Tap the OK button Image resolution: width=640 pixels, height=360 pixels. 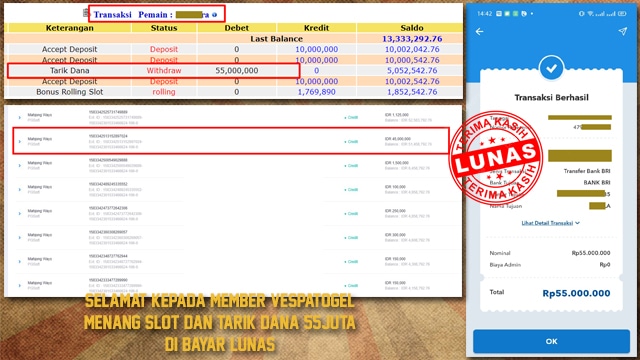tap(551, 341)
